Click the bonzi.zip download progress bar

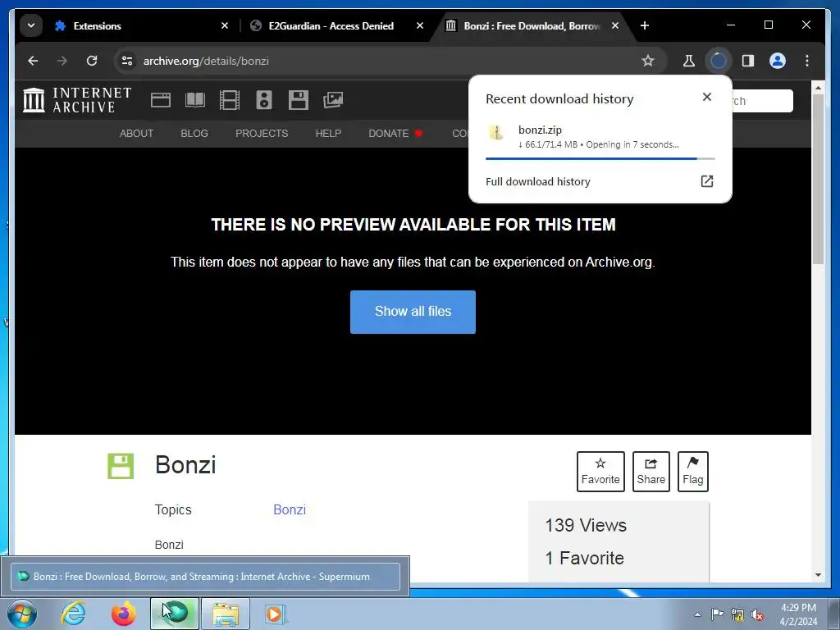coord(600,158)
